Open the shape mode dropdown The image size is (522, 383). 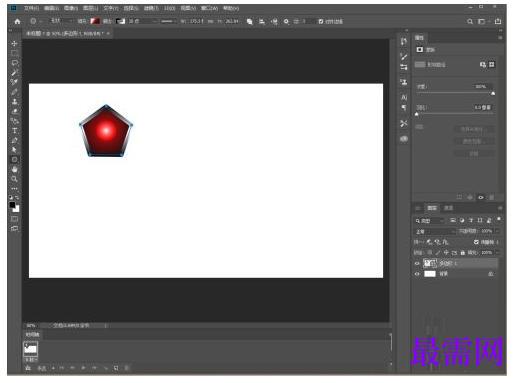tap(62, 21)
